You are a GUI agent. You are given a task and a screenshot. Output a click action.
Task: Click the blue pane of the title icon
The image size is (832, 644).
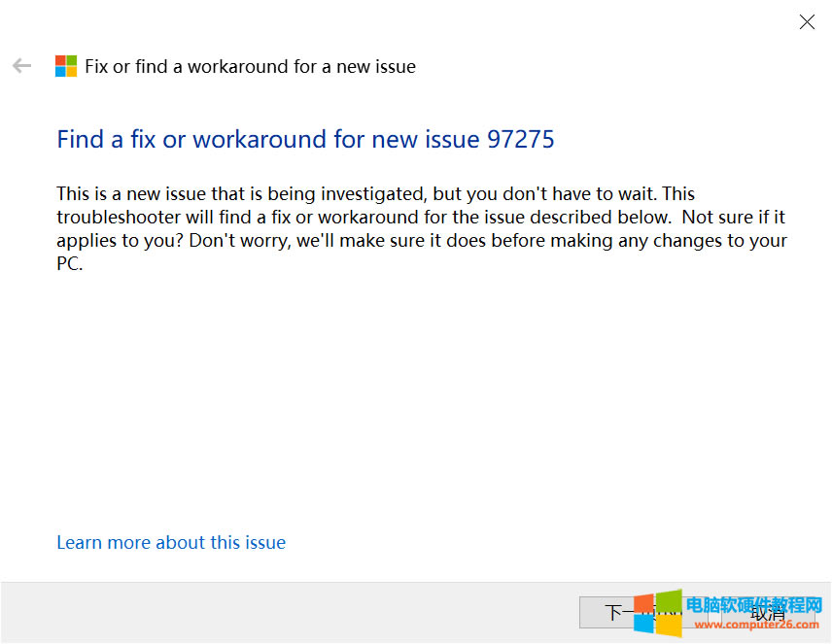point(62,70)
